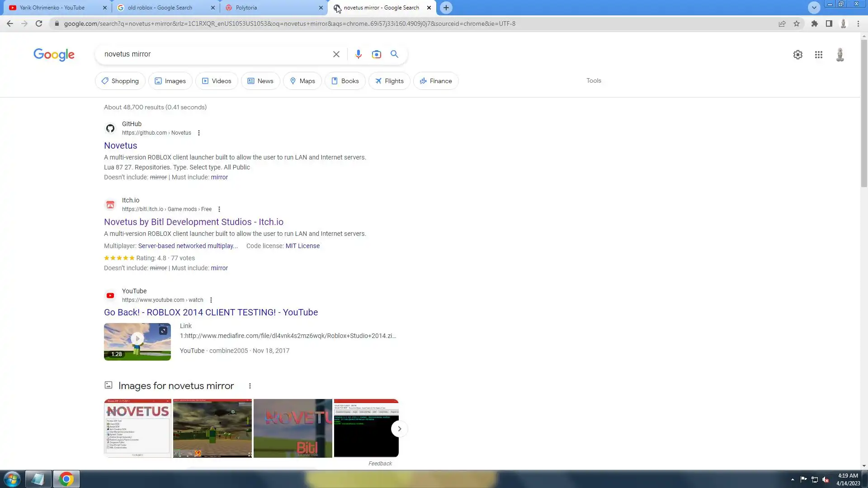This screenshot has width=868, height=488.
Task: Click the Windows Start button
Action: click(x=12, y=479)
